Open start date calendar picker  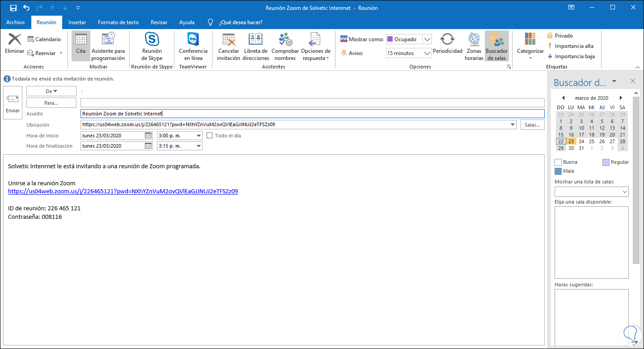click(x=148, y=136)
